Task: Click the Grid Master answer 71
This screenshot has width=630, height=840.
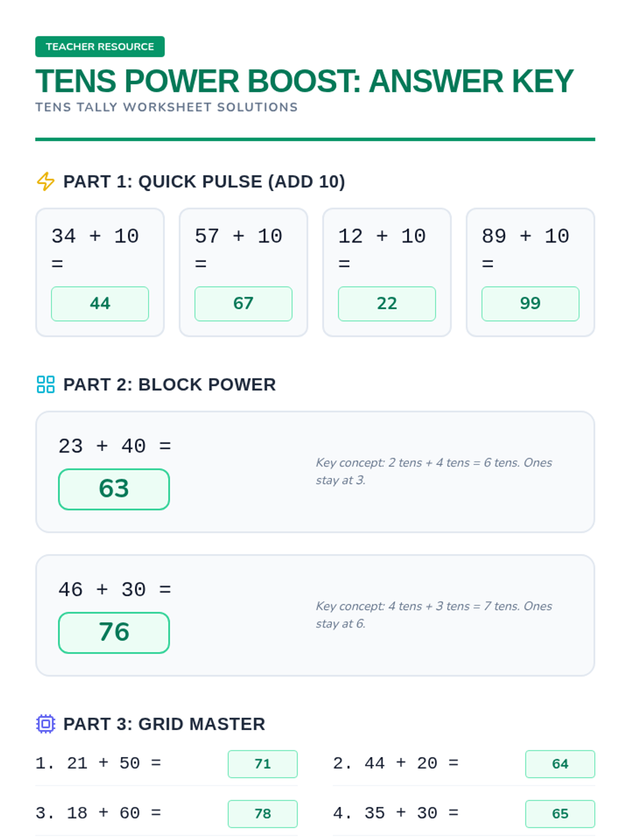Action: point(262,764)
